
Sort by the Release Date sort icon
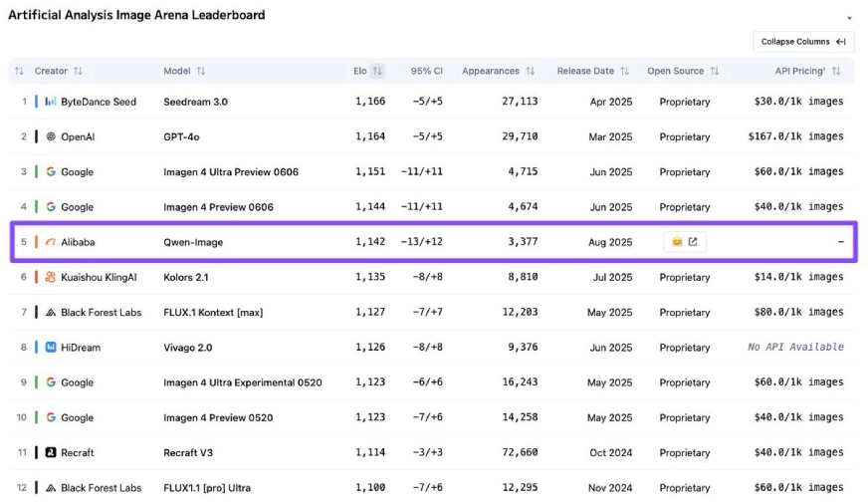(625, 71)
